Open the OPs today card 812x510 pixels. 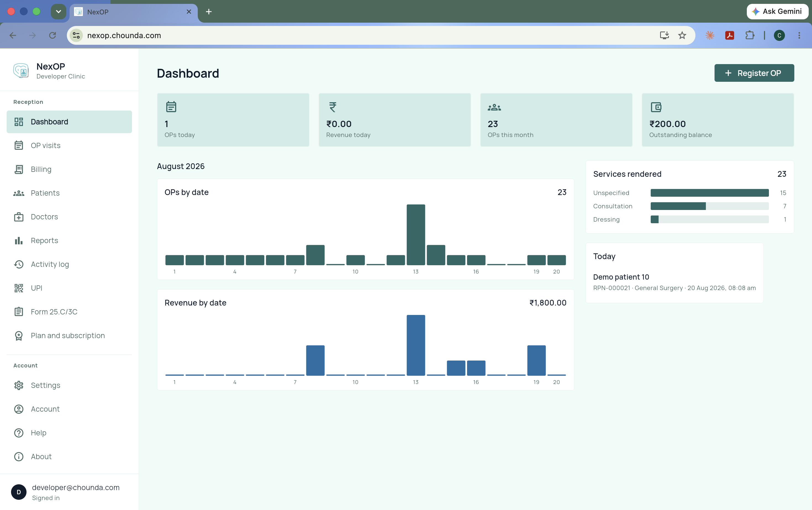(x=233, y=120)
